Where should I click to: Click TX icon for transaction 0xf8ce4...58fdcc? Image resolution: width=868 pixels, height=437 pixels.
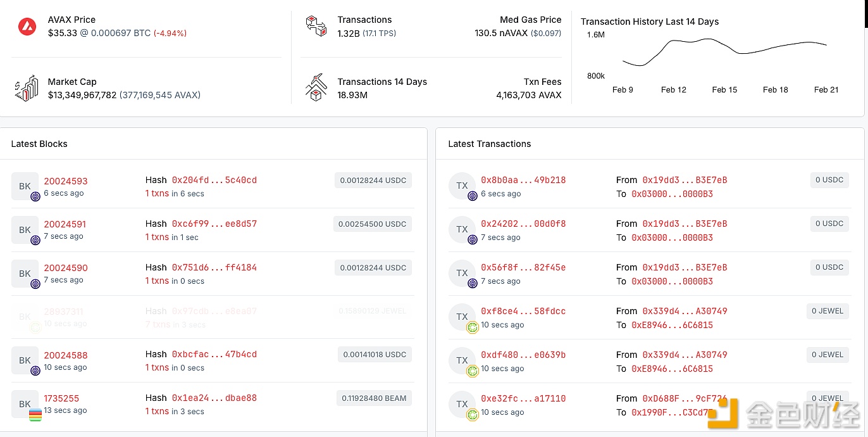pyautogui.click(x=462, y=317)
